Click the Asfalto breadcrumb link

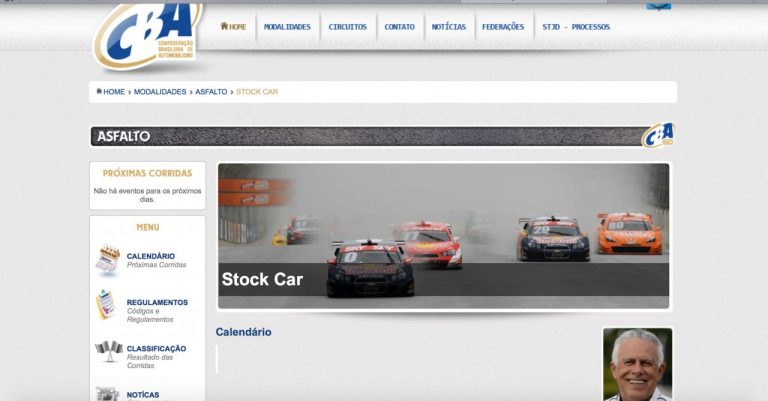[x=211, y=92]
